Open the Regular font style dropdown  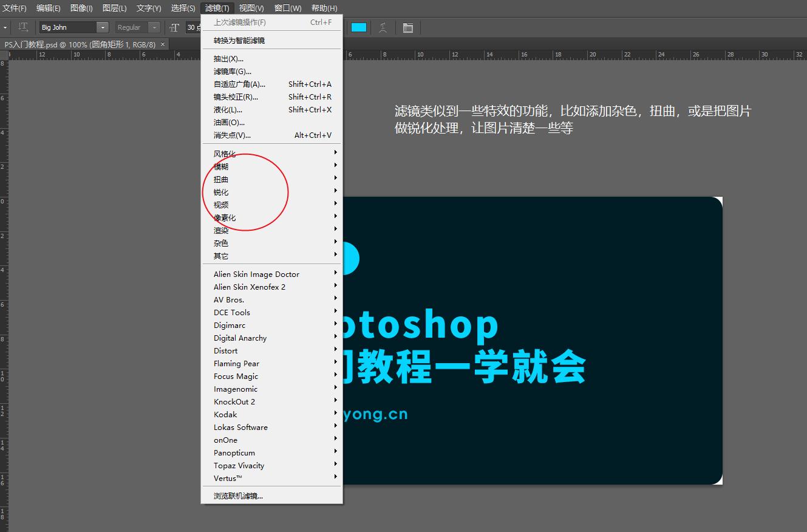pos(154,27)
